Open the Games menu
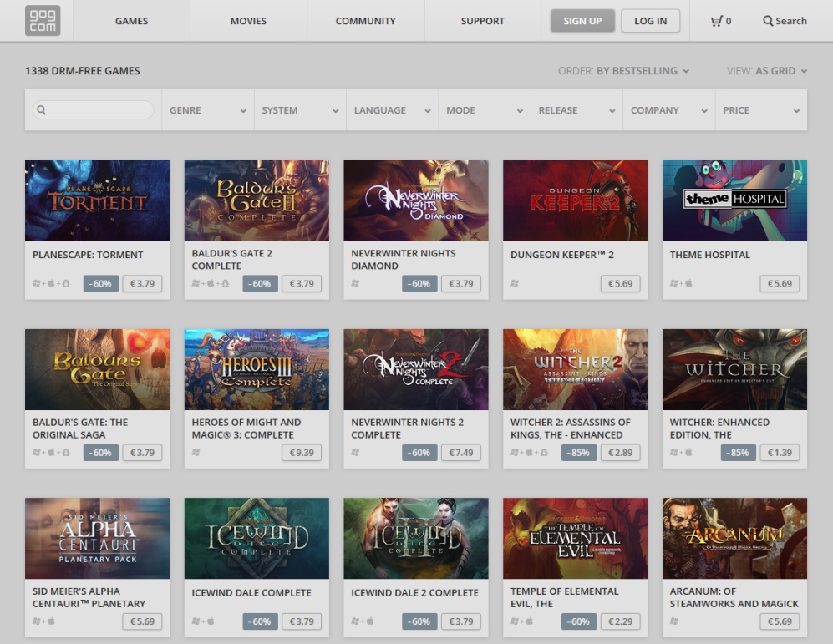 (131, 21)
